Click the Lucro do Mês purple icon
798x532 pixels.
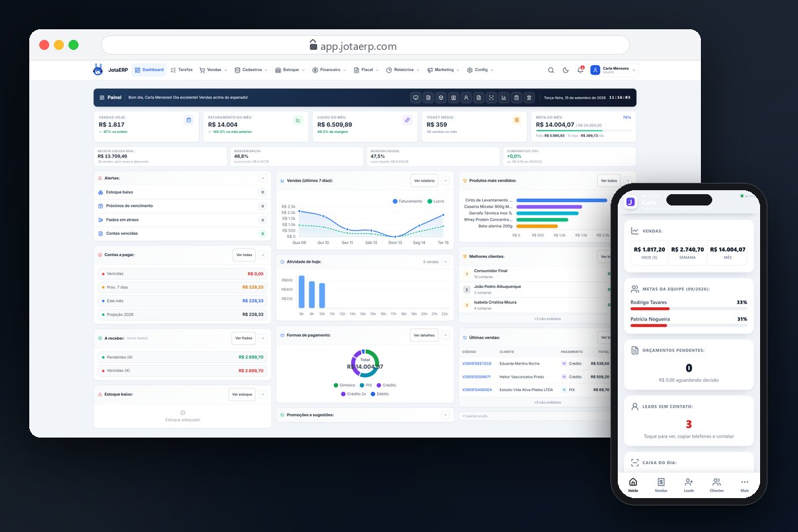coord(408,120)
